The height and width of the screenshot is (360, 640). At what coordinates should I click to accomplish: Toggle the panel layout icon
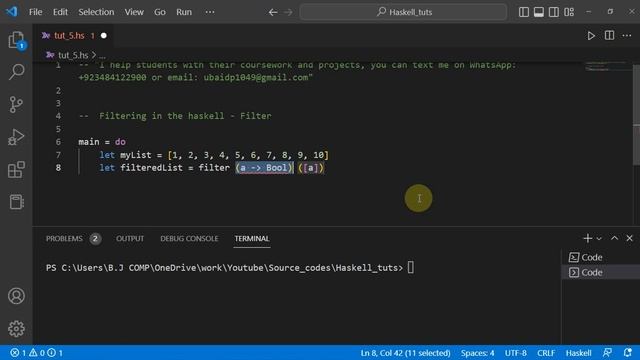tap(539, 12)
